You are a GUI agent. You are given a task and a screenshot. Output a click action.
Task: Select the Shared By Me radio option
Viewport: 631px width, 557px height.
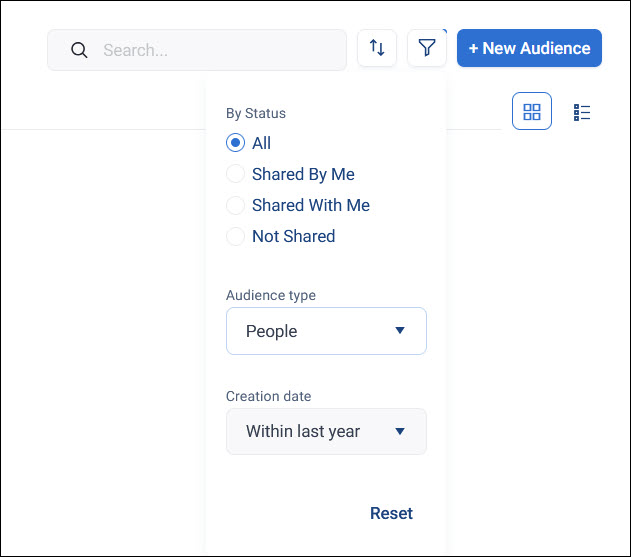(235, 174)
